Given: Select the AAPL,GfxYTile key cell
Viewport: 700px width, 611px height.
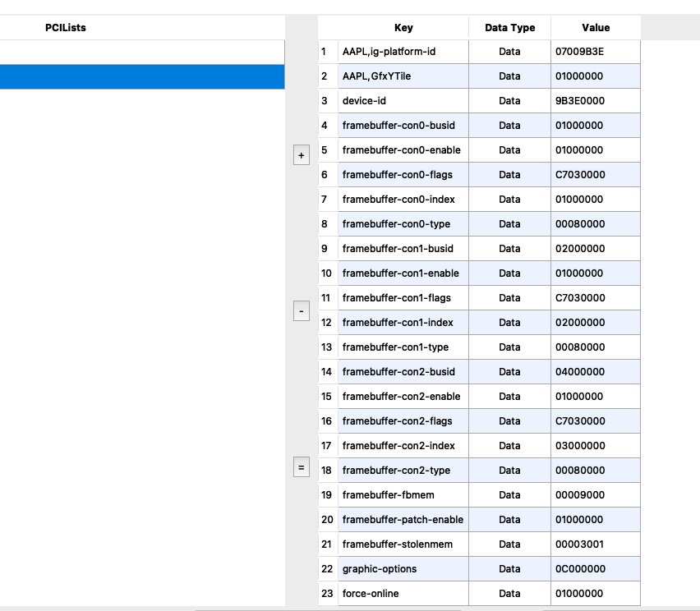Looking at the screenshot, I should (x=403, y=76).
